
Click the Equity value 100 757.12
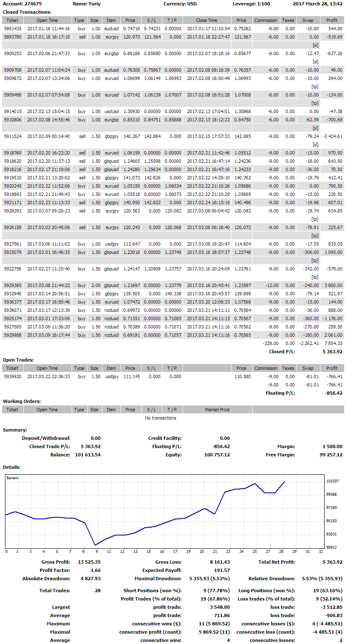click(216, 455)
